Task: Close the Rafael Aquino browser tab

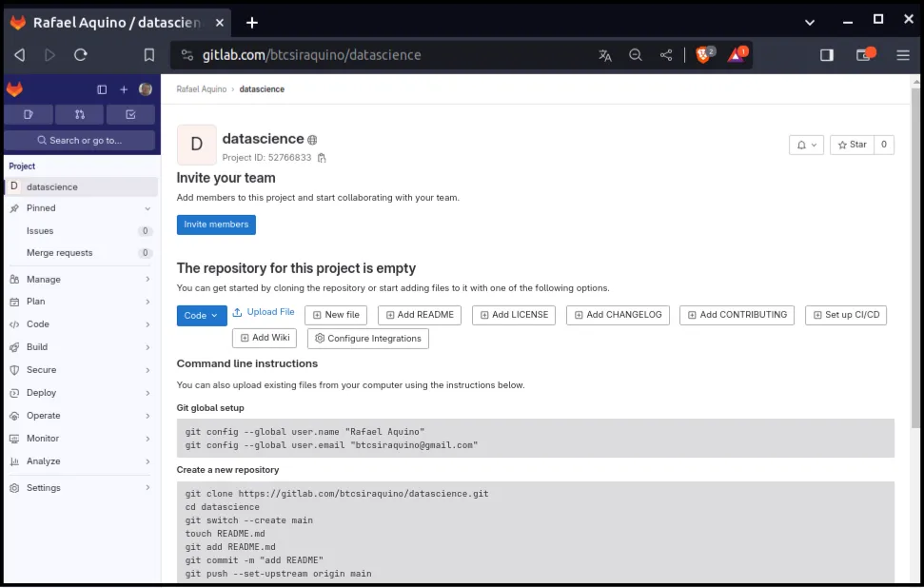Action: point(219,23)
